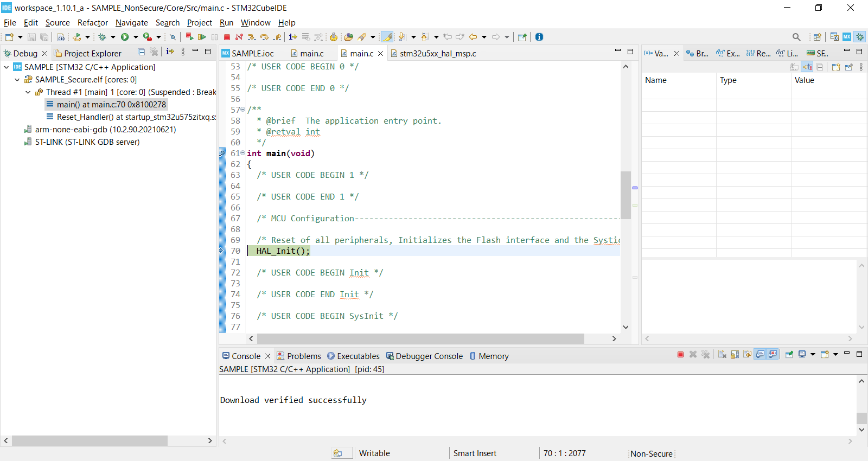Terminate the debug session with red stop icon
The width and height of the screenshot is (868, 461).
pyautogui.click(x=227, y=37)
